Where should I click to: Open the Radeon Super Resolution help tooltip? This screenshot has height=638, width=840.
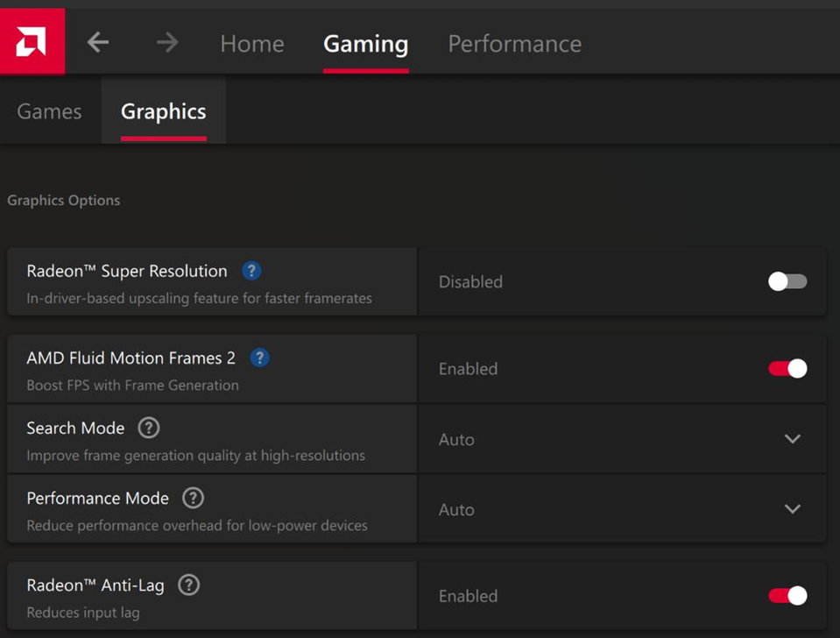click(x=251, y=271)
